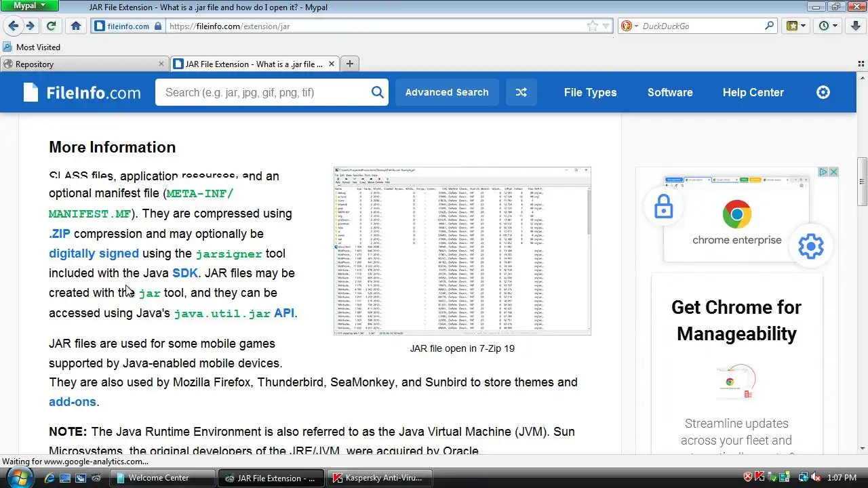Click the java.util.jar code text
Screen dimensions: 868x488
click(222, 314)
